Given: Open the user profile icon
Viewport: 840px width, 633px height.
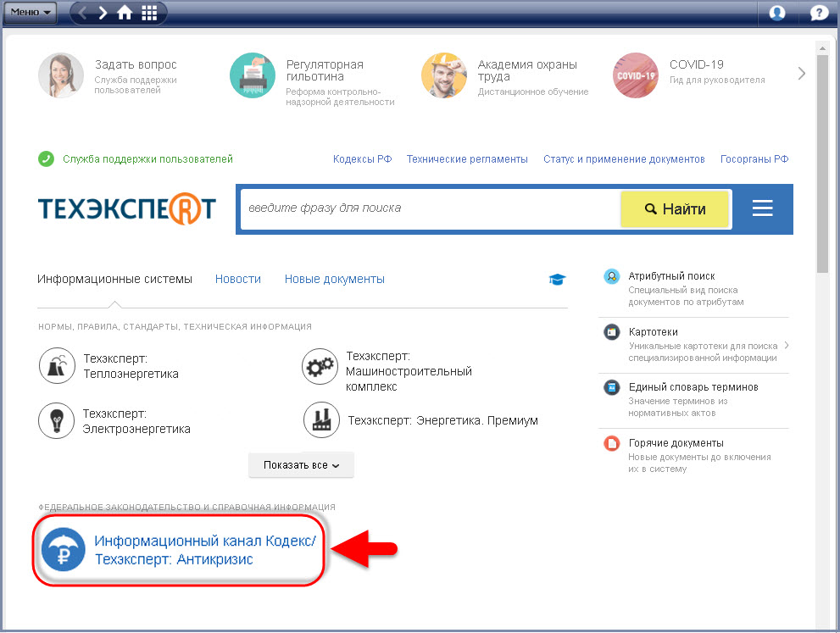Looking at the screenshot, I should (777, 13).
